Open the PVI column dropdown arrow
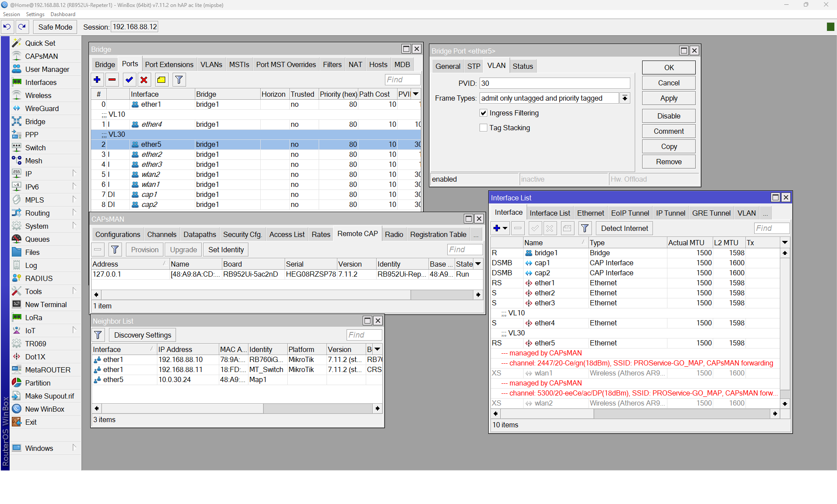837x504 pixels. [415, 94]
